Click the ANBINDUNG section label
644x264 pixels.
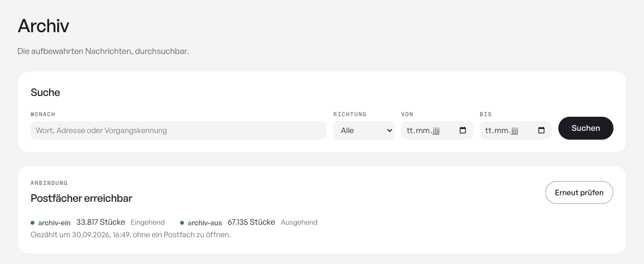click(49, 183)
